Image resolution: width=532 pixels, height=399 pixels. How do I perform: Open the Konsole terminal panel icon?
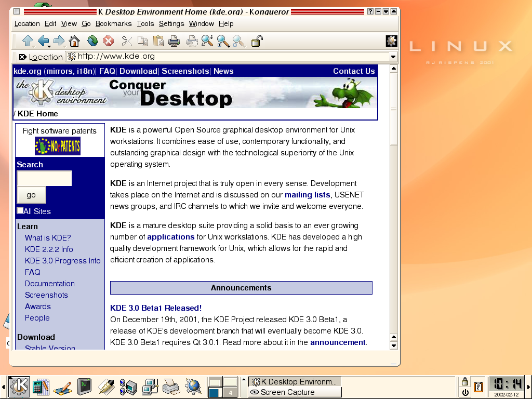pyautogui.click(x=84, y=387)
